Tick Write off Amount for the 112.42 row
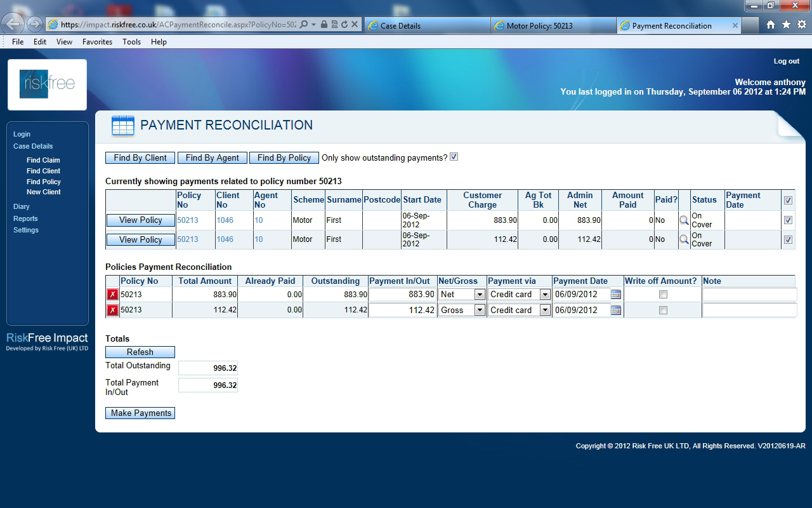 663,311
